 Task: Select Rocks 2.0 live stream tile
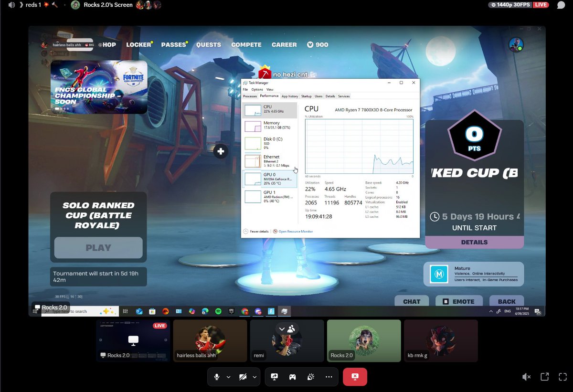click(133, 341)
